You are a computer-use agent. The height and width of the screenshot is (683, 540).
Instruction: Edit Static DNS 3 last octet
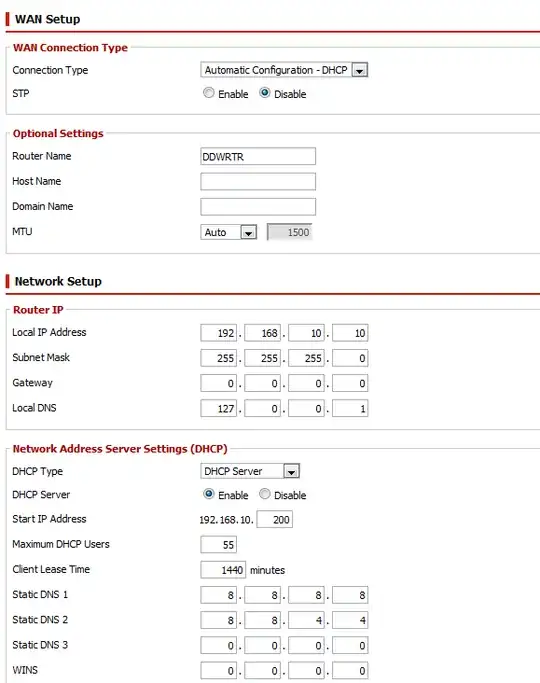click(x=350, y=646)
